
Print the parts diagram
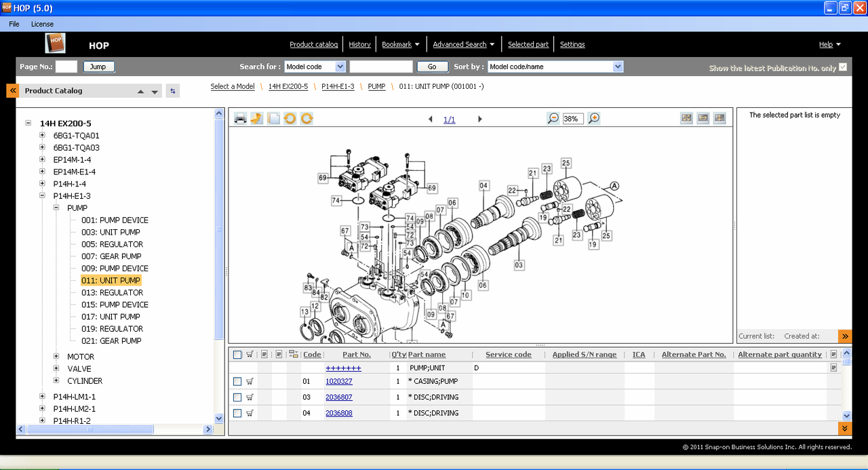(x=241, y=119)
